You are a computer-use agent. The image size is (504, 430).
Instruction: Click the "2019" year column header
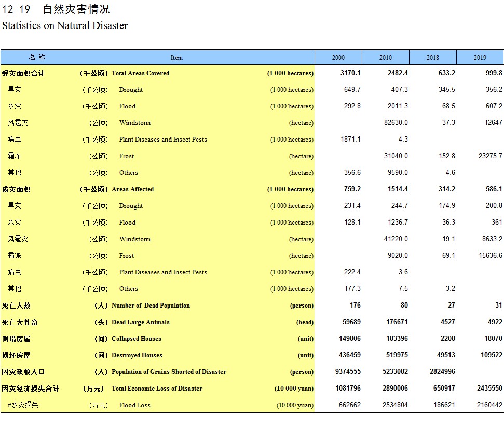[x=480, y=58]
